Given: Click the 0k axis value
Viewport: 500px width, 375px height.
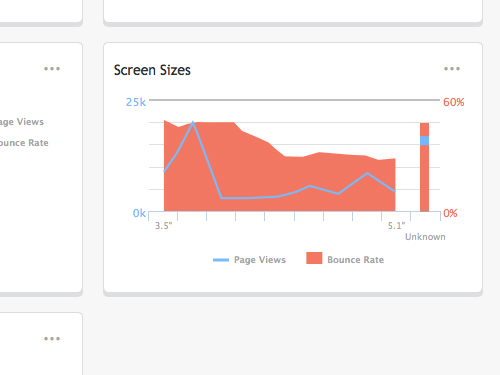Looking at the screenshot, I should [139, 213].
